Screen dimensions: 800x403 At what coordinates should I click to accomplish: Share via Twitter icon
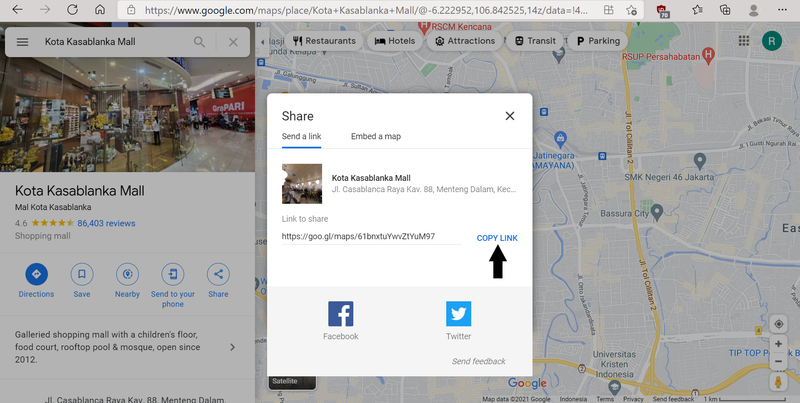(x=459, y=314)
